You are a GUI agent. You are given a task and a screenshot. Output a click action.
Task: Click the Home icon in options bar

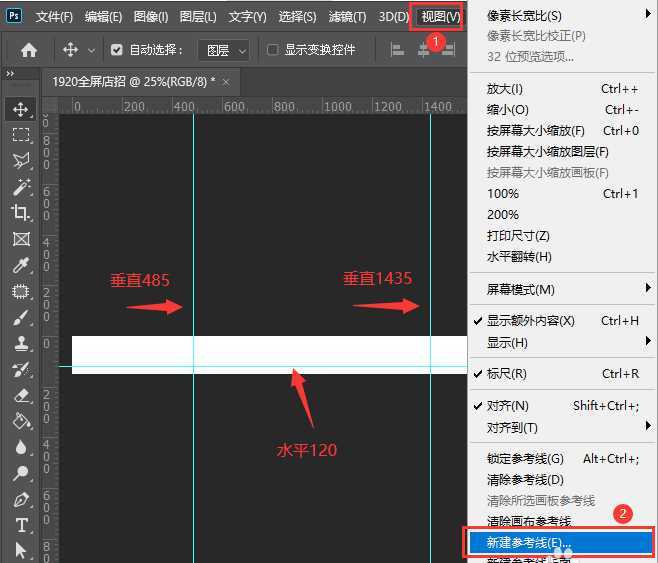point(29,50)
